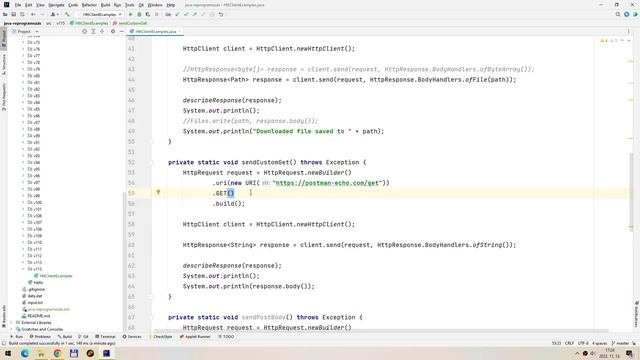Click the Reload from disk icon
Image resolution: width=640 pixels, height=360 pixels.
(22, 15)
